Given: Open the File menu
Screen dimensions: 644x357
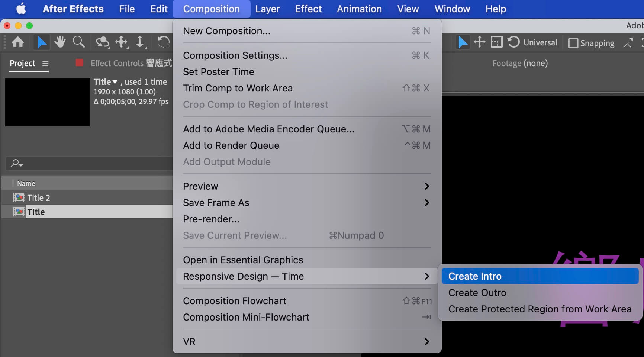Looking at the screenshot, I should pos(127,9).
